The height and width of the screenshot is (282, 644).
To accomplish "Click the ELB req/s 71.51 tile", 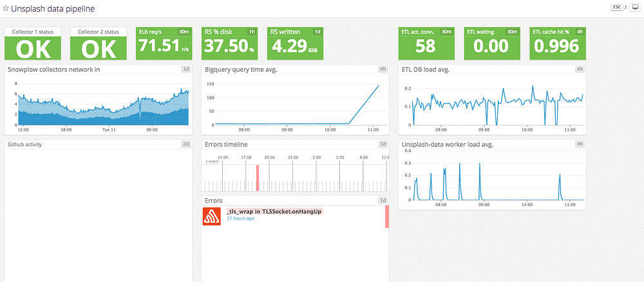I will (164, 44).
